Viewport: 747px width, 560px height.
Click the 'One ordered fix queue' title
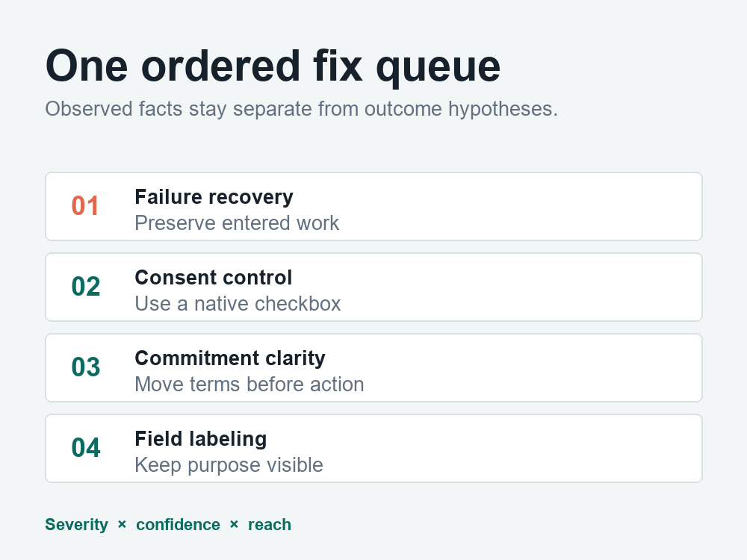point(273,66)
